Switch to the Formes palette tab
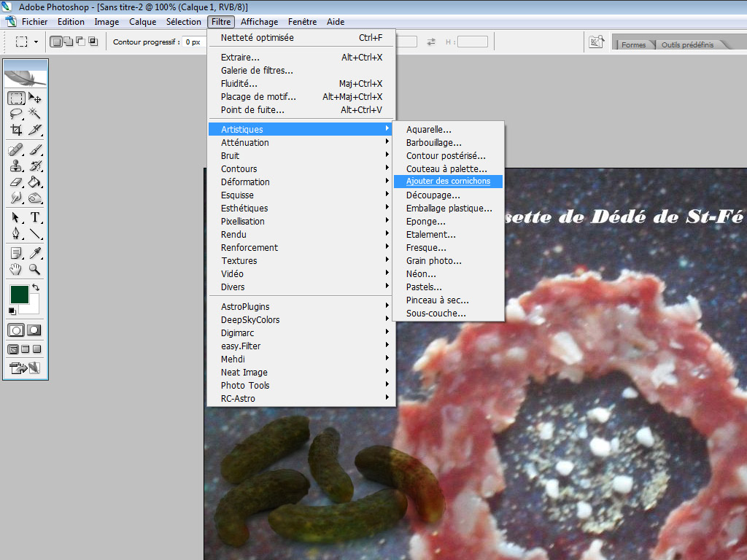747x560 pixels. tap(633, 44)
